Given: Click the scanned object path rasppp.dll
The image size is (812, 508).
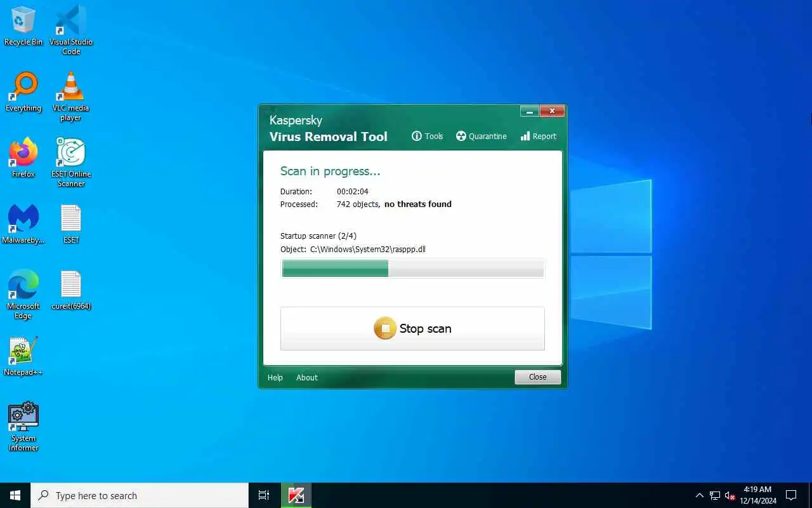Looking at the screenshot, I should point(368,249).
